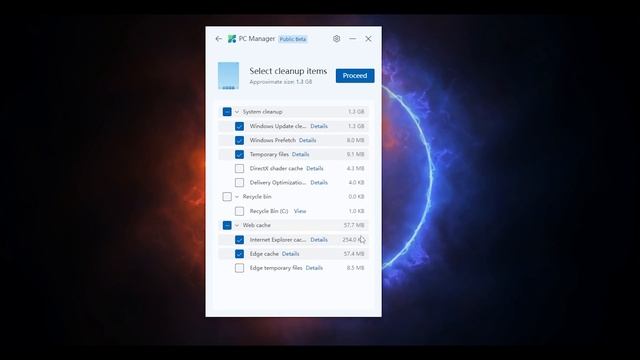Image resolution: width=640 pixels, height=360 pixels.
Task: Uncheck the Edge cache checkbox
Action: coord(240,254)
